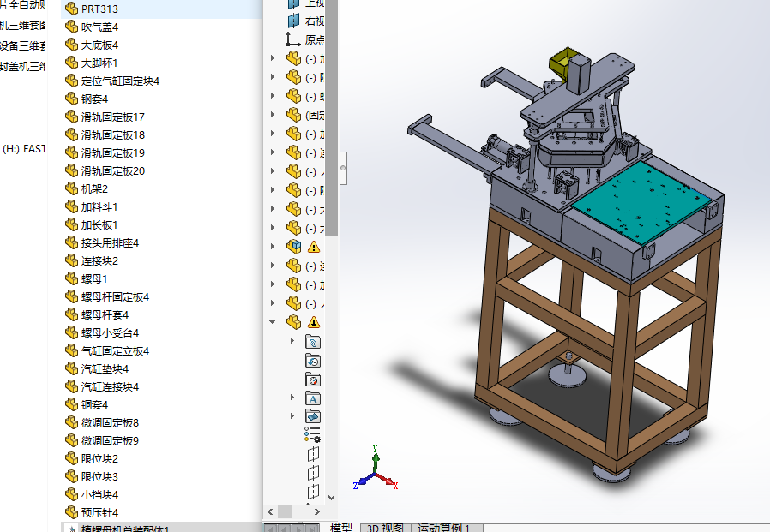Click feature tree horizontal scroll left arrow
The height and width of the screenshot is (532, 770).
click(x=270, y=512)
